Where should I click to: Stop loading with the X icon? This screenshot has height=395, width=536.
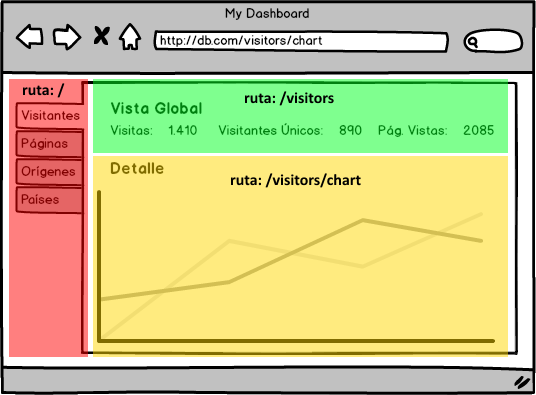[x=101, y=36]
